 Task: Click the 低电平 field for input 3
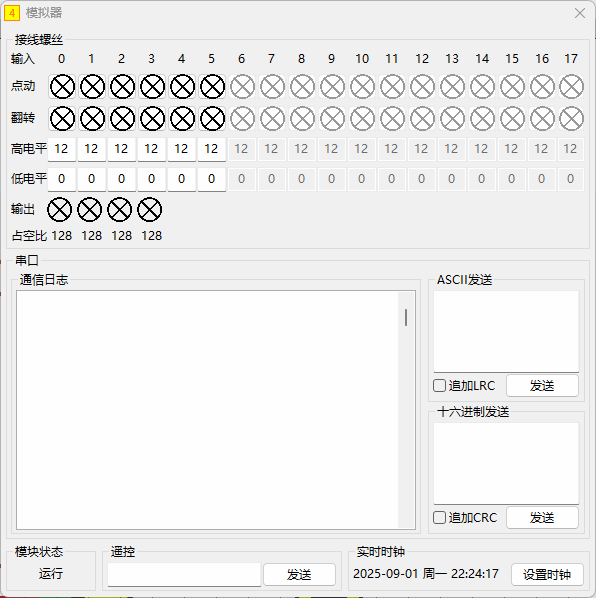(152, 179)
